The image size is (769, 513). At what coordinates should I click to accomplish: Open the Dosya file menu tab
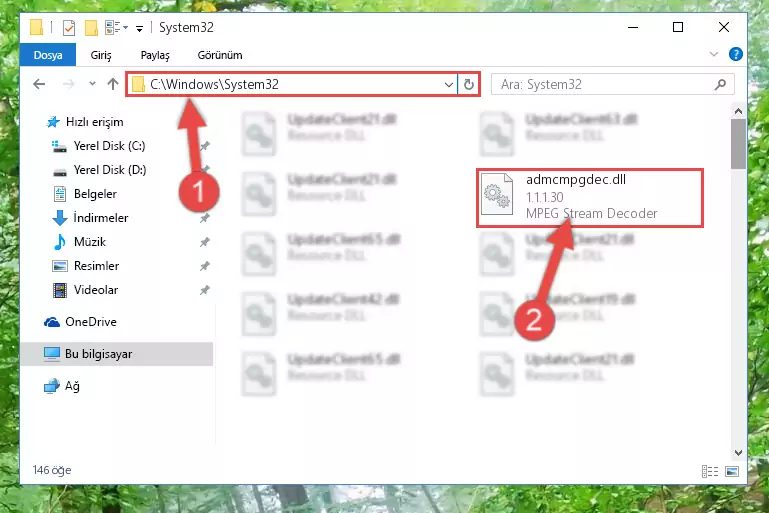pyautogui.click(x=48, y=55)
